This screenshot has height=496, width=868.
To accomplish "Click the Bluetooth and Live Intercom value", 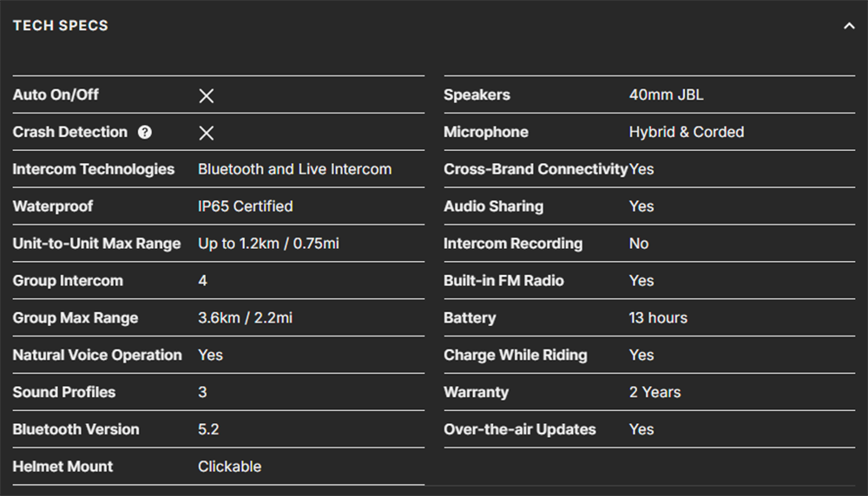I will click(294, 168).
